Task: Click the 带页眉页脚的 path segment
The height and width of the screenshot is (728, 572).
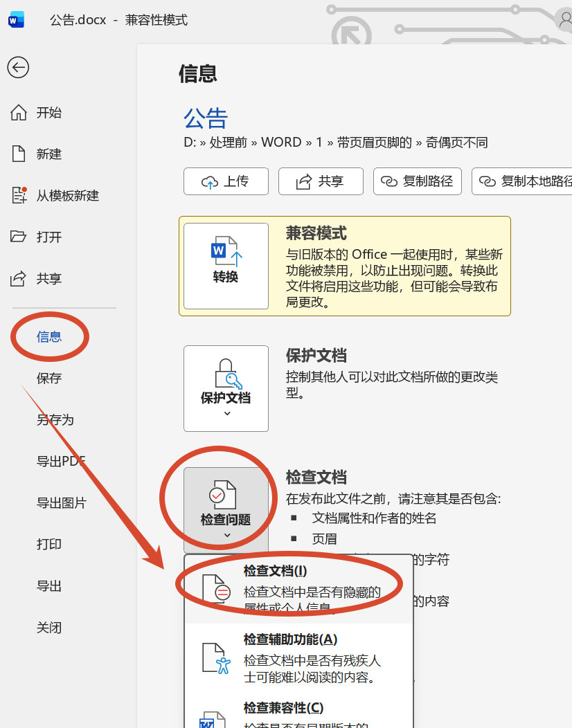Action: [375, 142]
